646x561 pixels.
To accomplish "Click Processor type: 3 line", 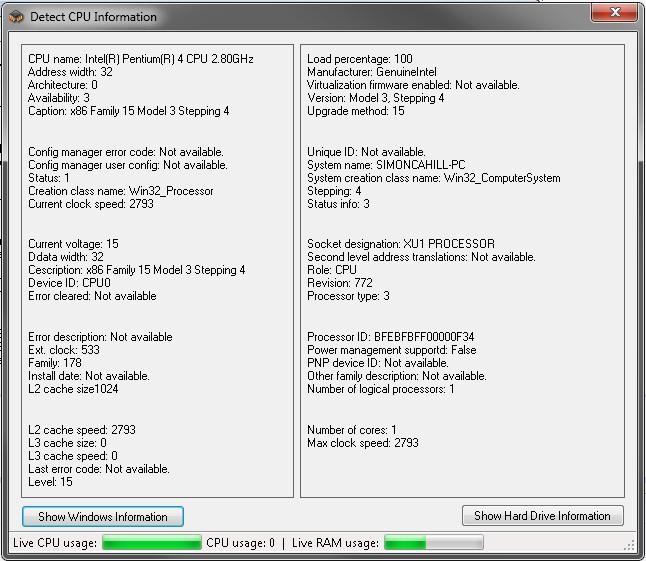I will [x=348, y=296].
